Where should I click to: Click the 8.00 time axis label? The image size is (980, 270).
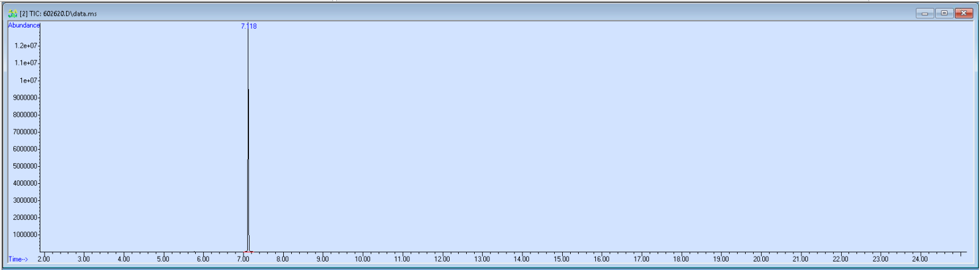(x=283, y=259)
